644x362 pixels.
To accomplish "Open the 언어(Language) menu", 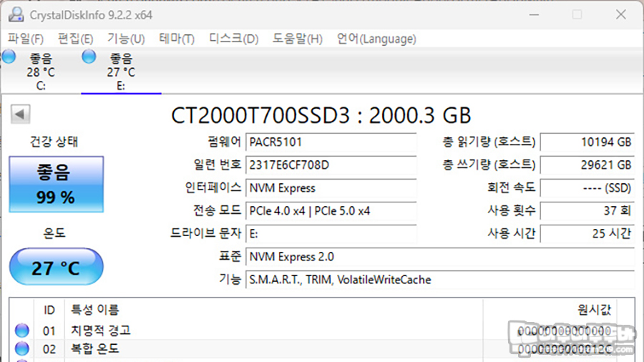I will coord(376,39).
